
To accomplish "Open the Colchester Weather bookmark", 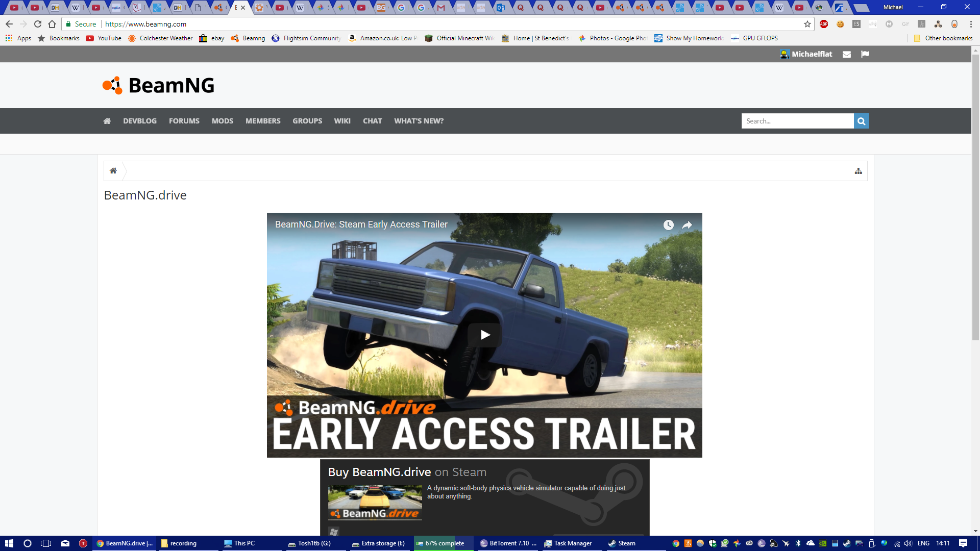I will point(161,38).
